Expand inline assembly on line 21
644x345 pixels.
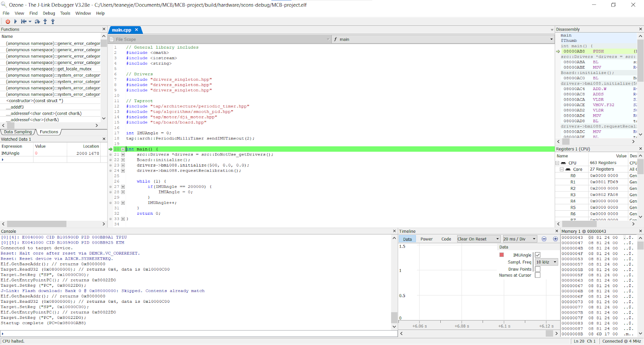point(123,154)
